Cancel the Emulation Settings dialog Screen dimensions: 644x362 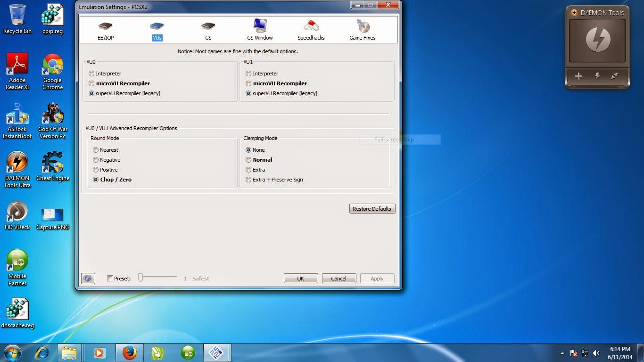[x=339, y=279]
